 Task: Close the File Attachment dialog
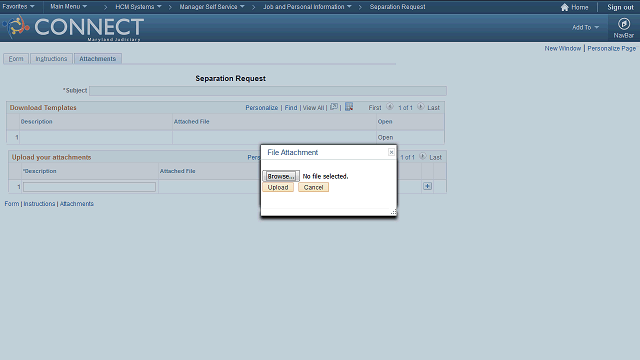coord(391,152)
